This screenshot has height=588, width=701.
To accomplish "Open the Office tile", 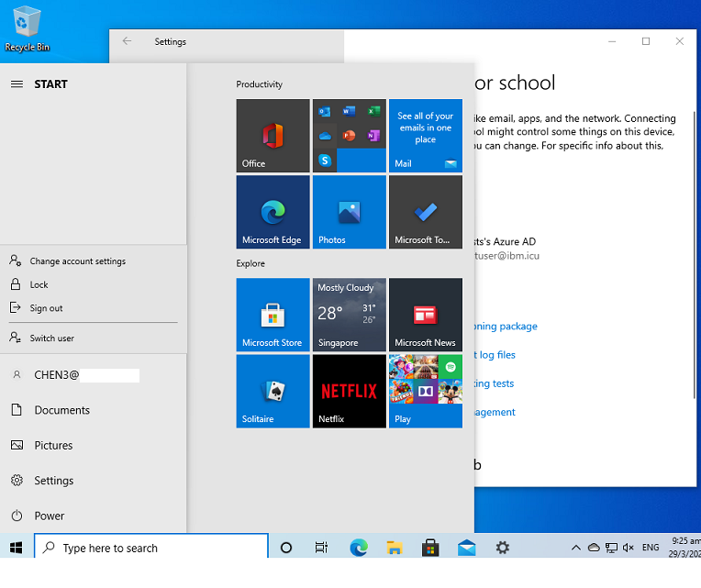I will [x=273, y=136].
